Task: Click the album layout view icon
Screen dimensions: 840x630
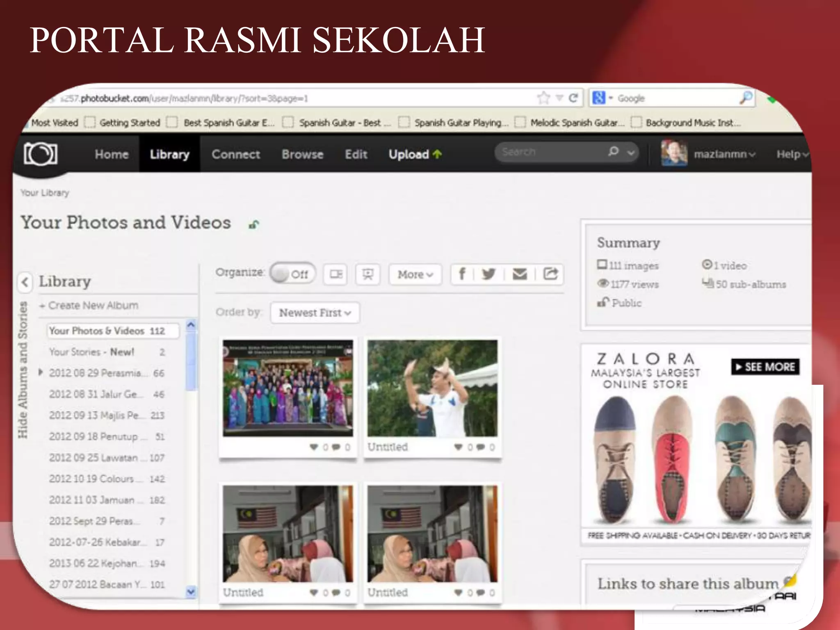Action: tap(336, 274)
